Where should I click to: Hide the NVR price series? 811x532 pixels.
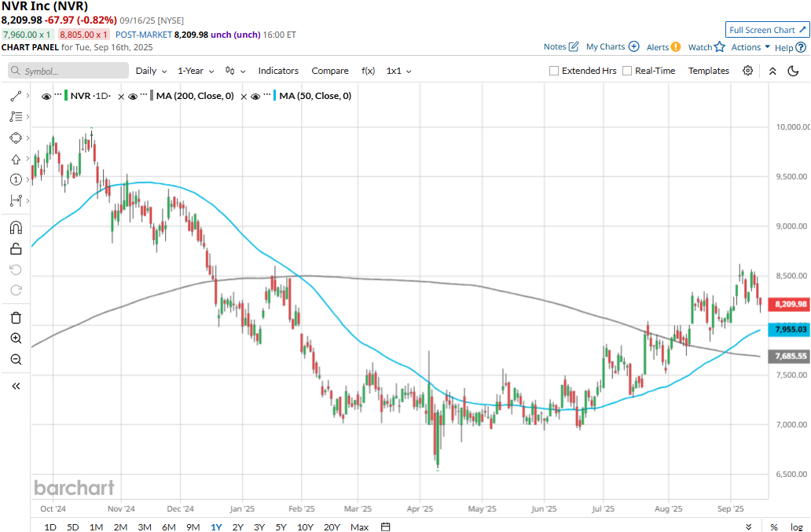[46, 97]
